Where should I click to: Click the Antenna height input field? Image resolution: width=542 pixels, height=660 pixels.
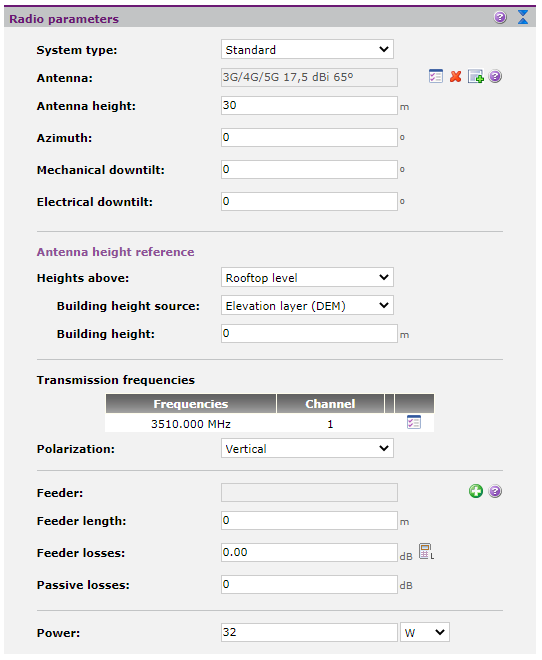[309, 105]
